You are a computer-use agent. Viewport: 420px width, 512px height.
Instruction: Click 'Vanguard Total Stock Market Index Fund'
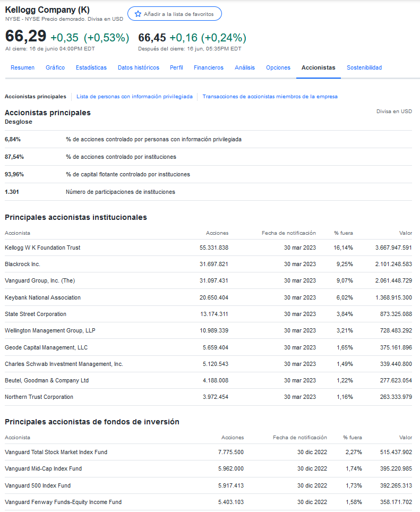click(x=56, y=452)
